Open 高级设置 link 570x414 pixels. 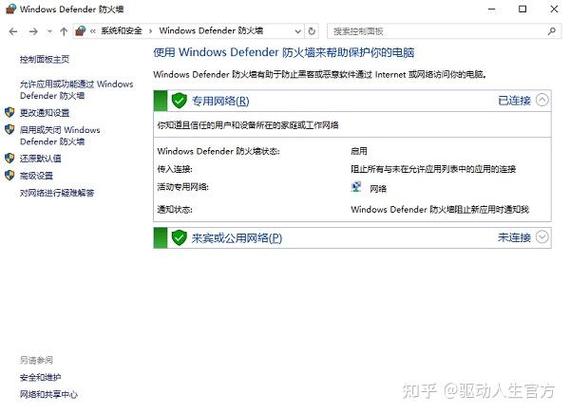pos(36,176)
